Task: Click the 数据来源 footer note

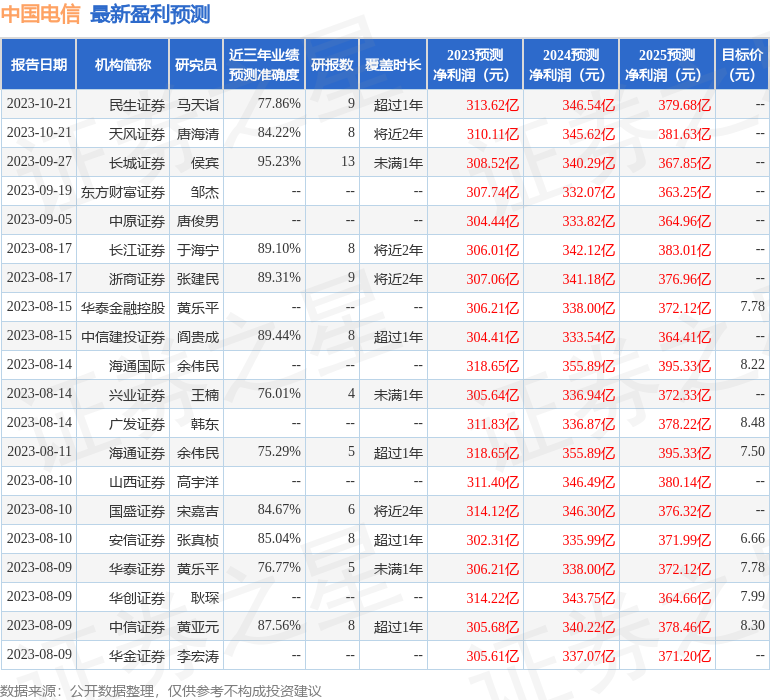Action: [161, 691]
